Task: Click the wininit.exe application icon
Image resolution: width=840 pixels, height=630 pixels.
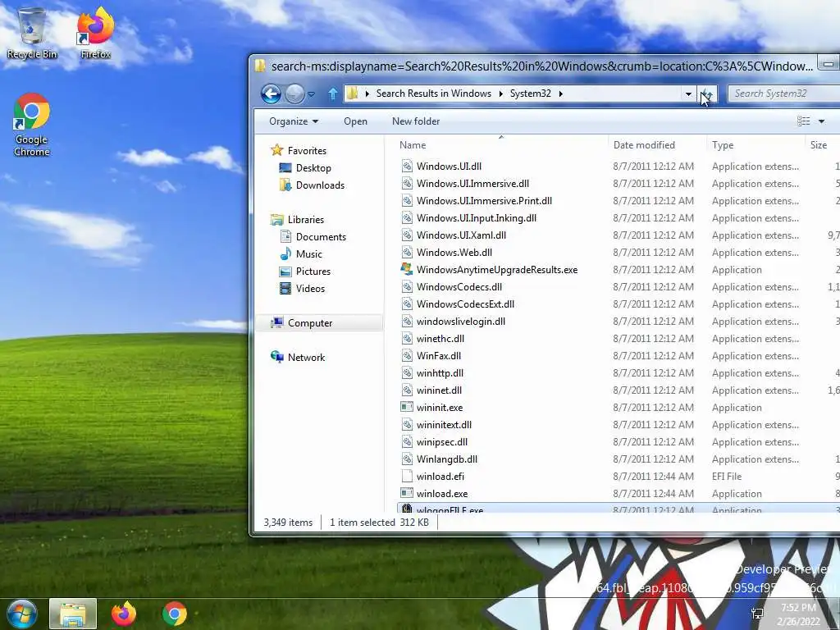Action: [407, 407]
